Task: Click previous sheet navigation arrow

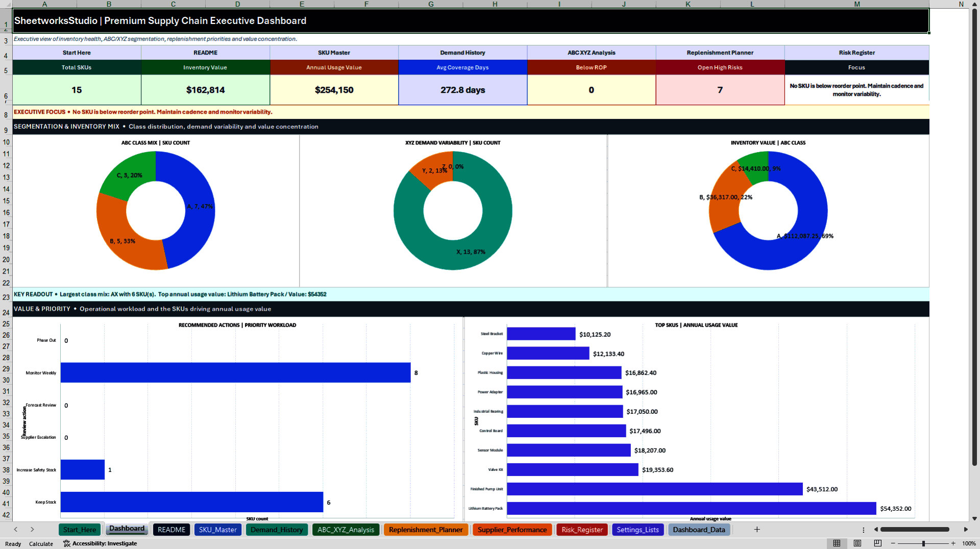Action: point(16,530)
